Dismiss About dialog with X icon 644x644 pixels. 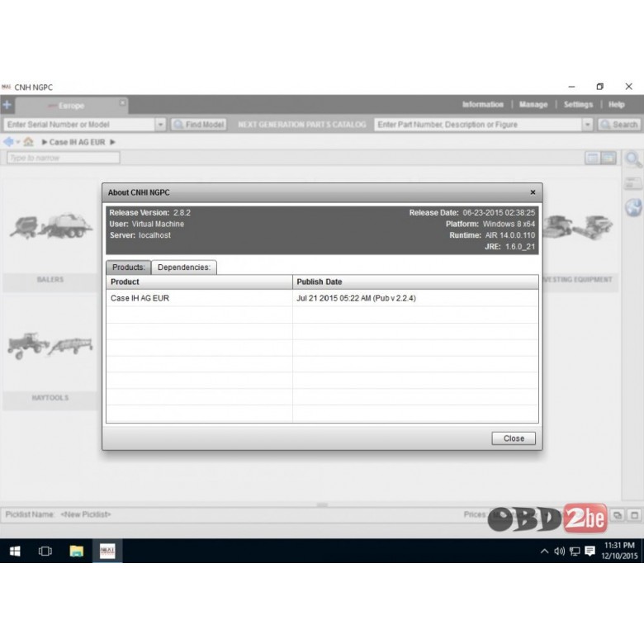point(533,192)
